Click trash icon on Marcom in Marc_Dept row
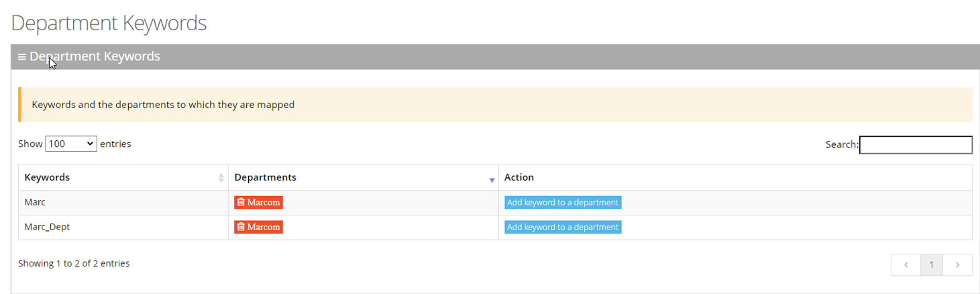 coord(241,227)
